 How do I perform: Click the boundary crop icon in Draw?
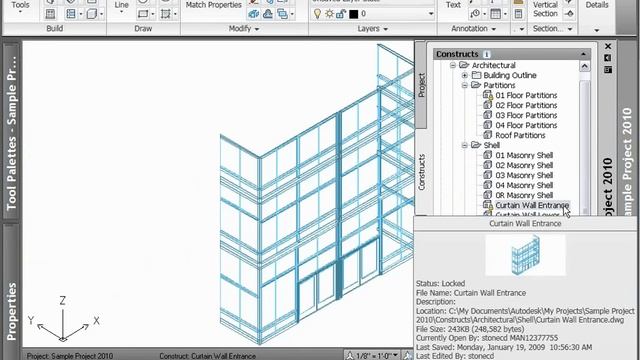(165, 14)
